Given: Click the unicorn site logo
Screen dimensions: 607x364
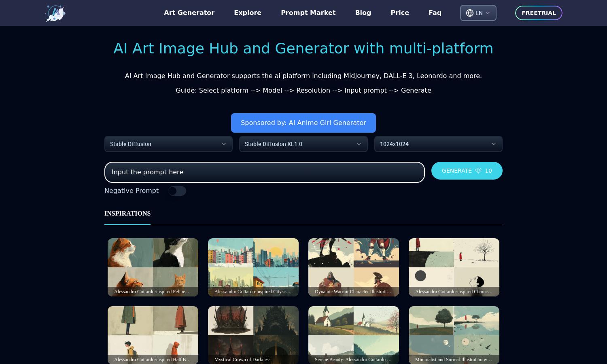Looking at the screenshot, I should click(55, 13).
